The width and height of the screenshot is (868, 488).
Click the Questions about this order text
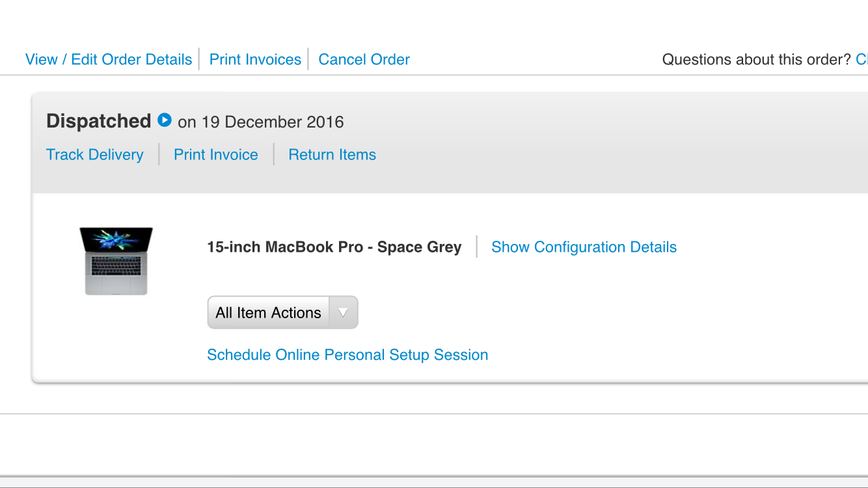tap(757, 59)
